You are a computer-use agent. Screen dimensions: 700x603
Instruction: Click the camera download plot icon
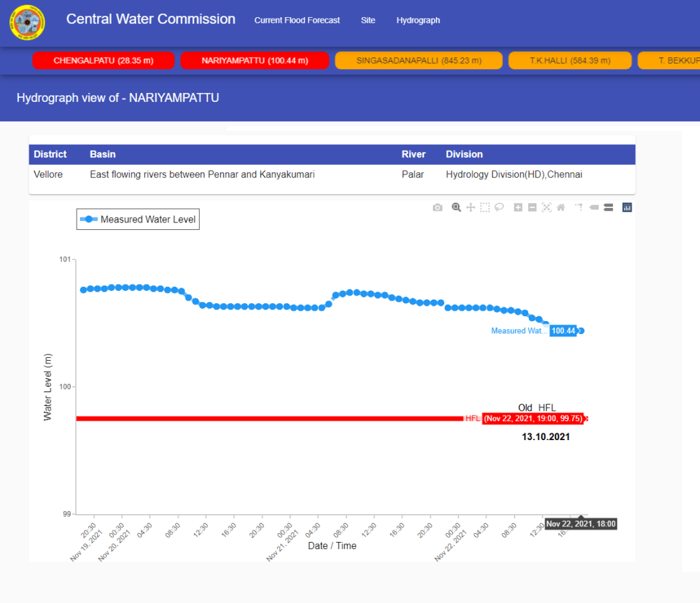click(438, 207)
